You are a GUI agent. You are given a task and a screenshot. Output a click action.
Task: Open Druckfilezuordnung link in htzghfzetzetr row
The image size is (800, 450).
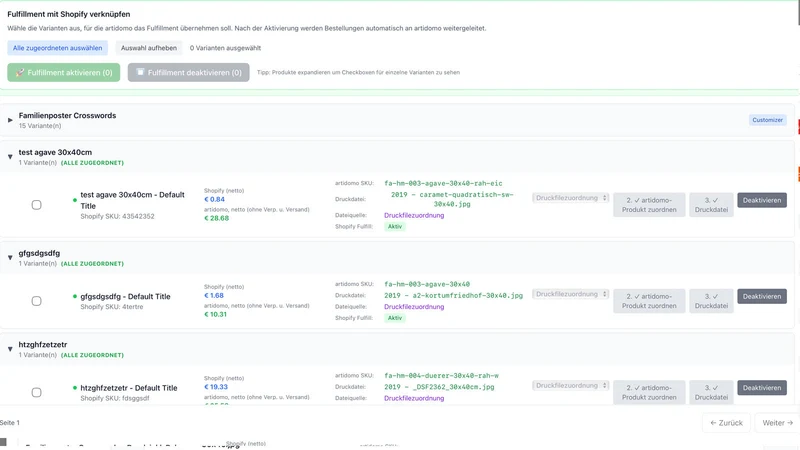414,398
